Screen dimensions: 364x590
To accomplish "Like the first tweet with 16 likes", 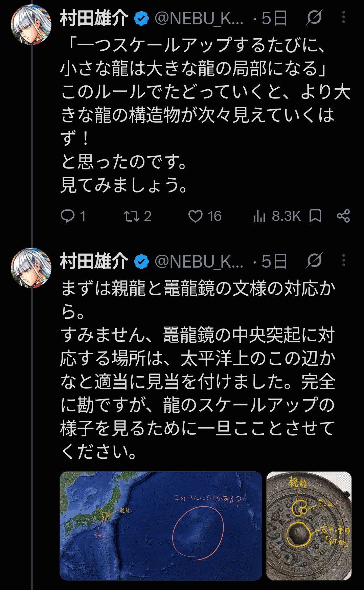I will (x=205, y=216).
